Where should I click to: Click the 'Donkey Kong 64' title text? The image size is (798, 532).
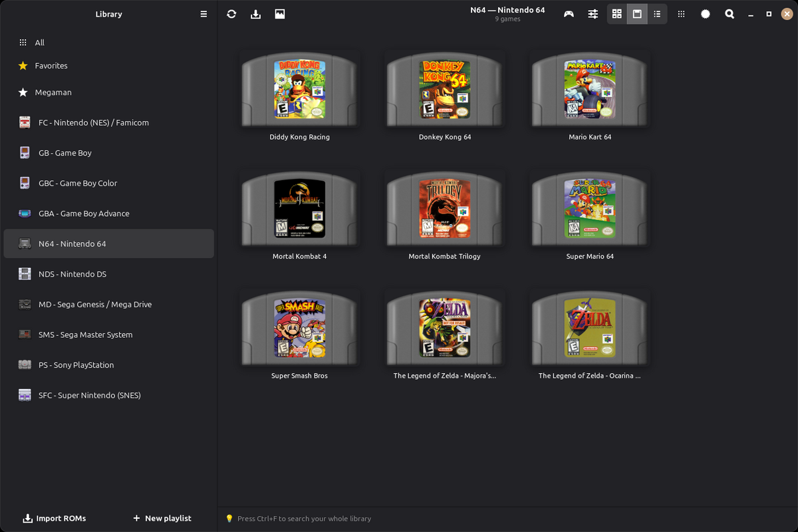coord(445,137)
